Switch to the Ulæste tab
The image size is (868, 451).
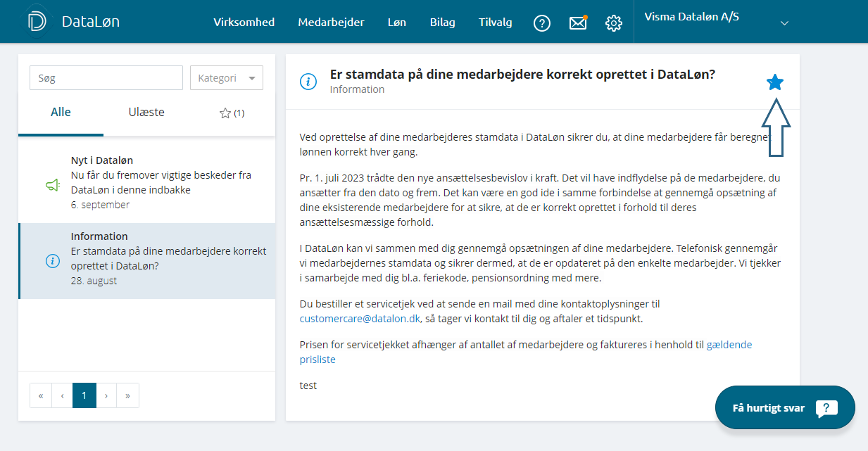146,113
